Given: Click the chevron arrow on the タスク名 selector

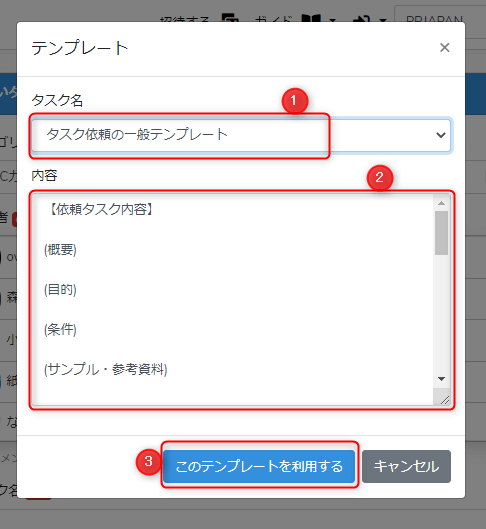Looking at the screenshot, I should 441,135.
